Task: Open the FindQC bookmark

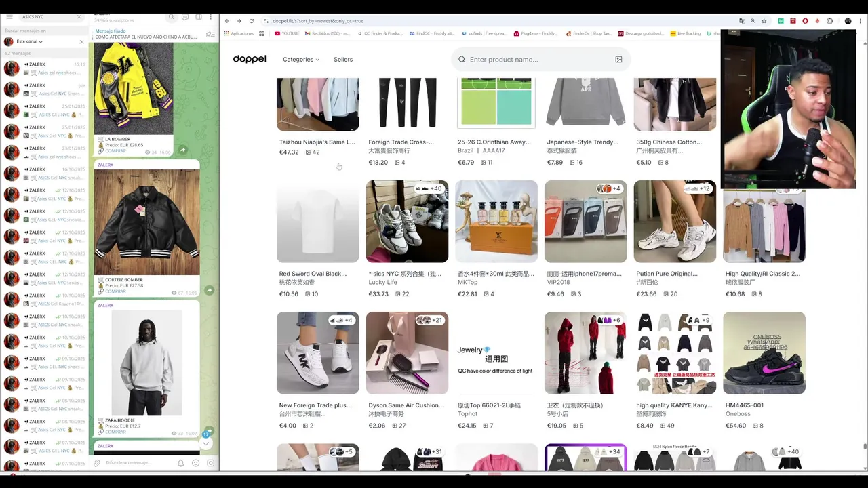Action: point(432,33)
